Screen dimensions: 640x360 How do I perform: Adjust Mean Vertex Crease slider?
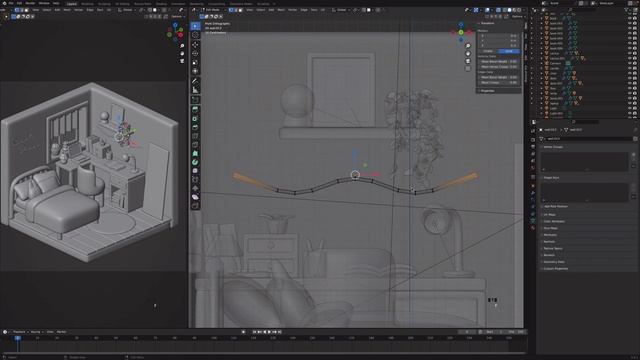tap(499, 67)
